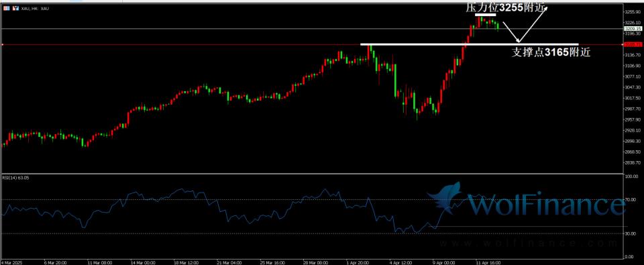The height and width of the screenshot is (265, 644).
Task: Select the 18 Mar 12:00 time label
Action: (x=185, y=262)
